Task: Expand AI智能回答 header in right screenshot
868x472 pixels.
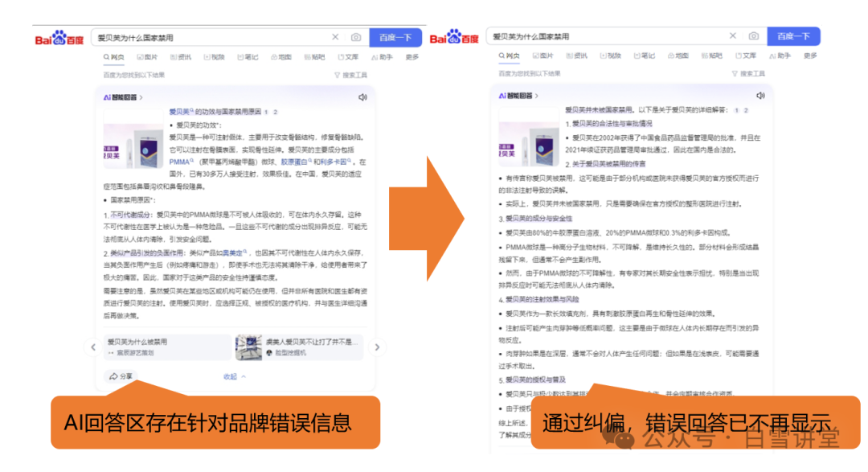Action: (518, 96)
